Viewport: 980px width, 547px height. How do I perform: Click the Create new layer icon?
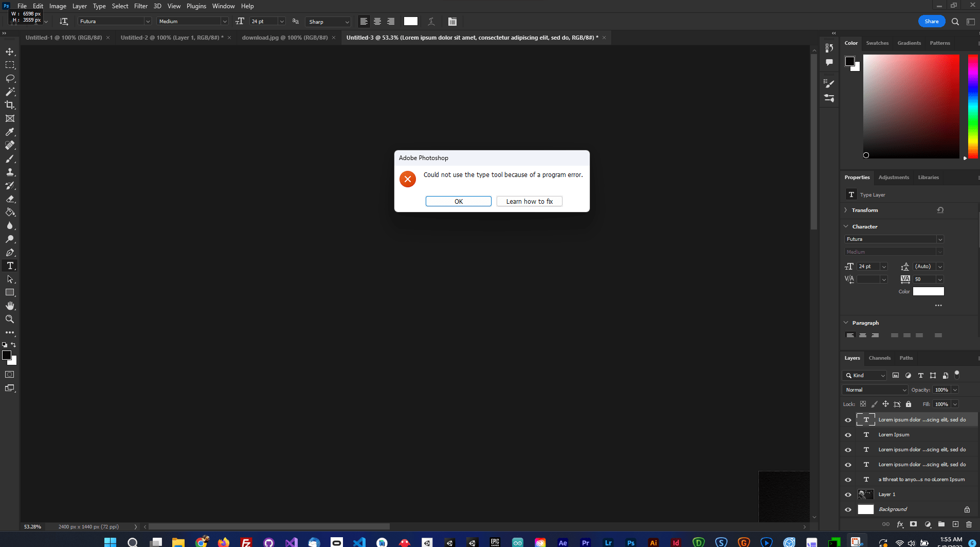coord(955,524)
